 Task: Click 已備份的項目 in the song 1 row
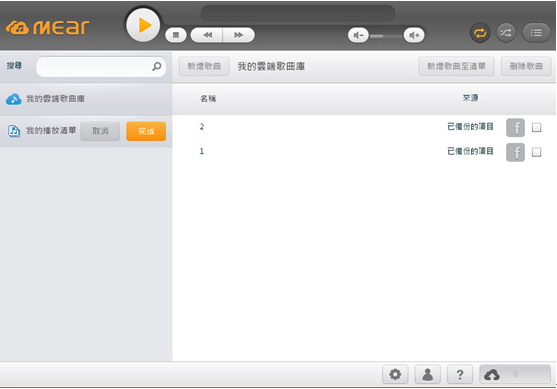coord(470,151)
